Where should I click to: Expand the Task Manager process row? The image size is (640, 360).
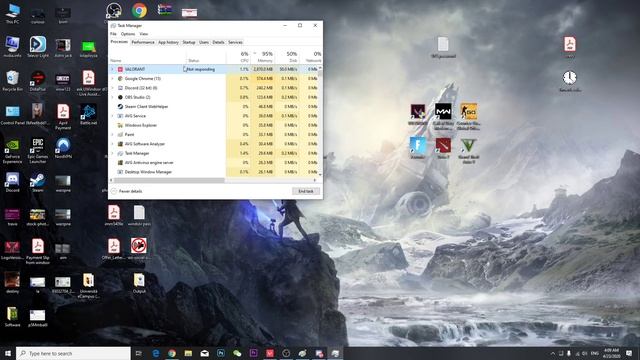coord(113,153)
